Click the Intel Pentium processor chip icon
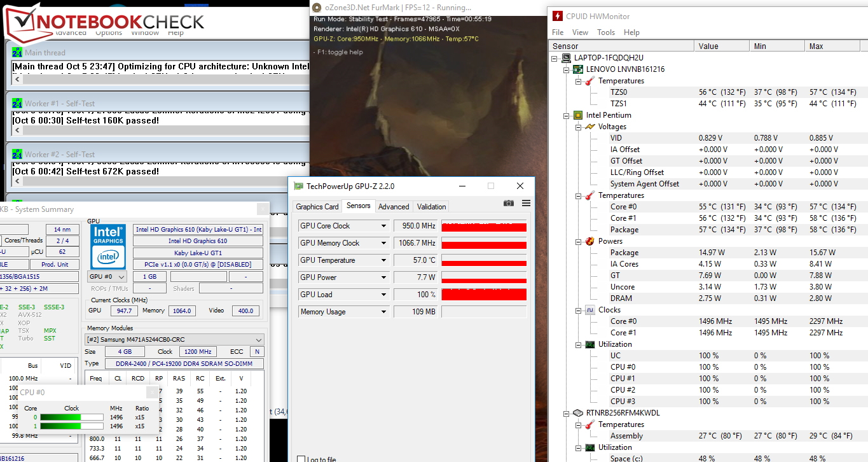 [x=577, y=115]
